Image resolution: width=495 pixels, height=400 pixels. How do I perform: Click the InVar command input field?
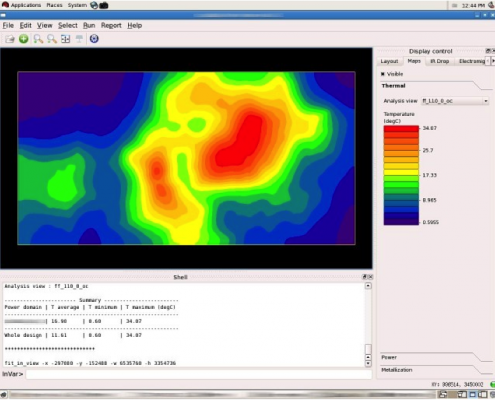click(199, 374)
